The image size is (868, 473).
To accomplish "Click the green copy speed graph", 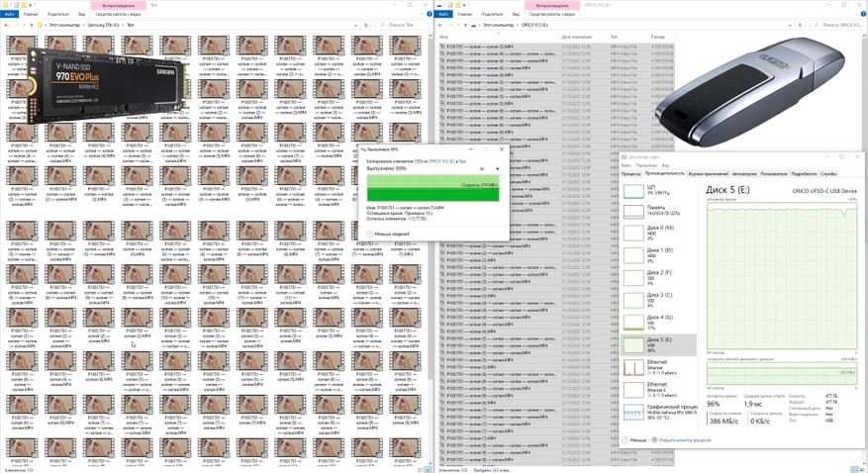I will (433, 188).
